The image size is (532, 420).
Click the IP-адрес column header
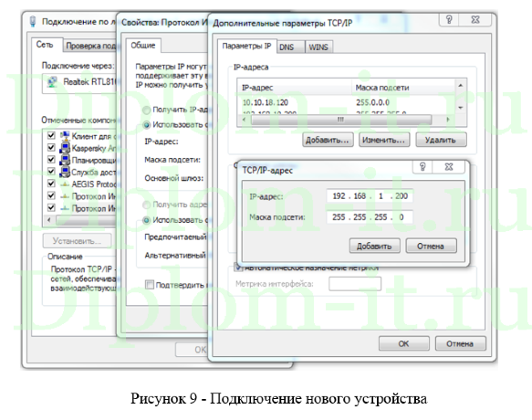(x=295, y=88)
